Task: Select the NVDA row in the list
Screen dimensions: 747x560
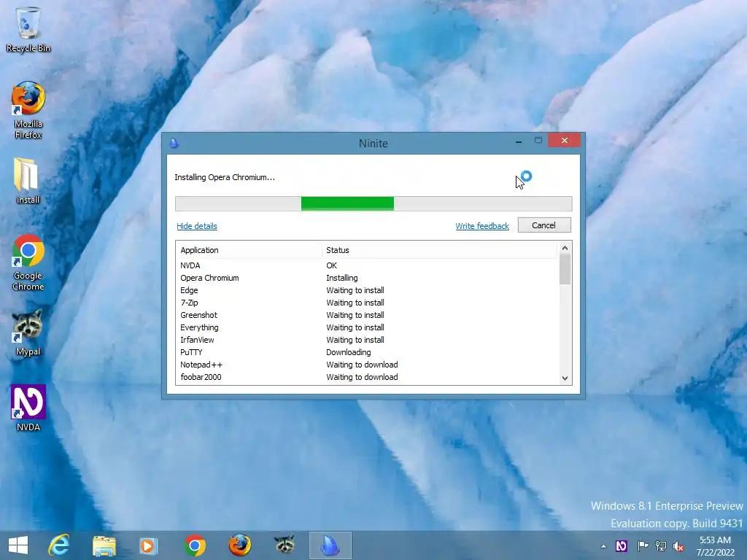Action: 367,265
